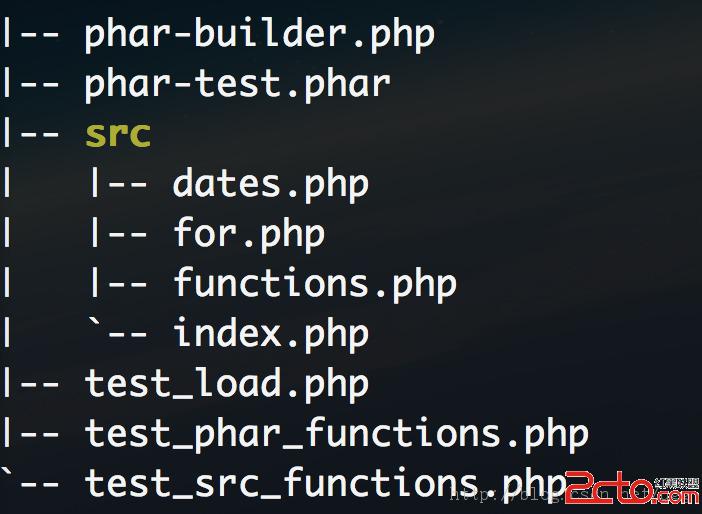Image resolution: width=702 pixels, height=514 pixels.
Task: Select functions.php under src
Action: pyautogui.click(x=315, y=284)
